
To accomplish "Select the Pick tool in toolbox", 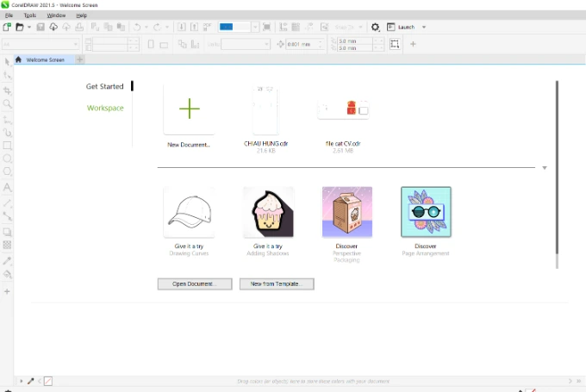I will tap(7, 62).
